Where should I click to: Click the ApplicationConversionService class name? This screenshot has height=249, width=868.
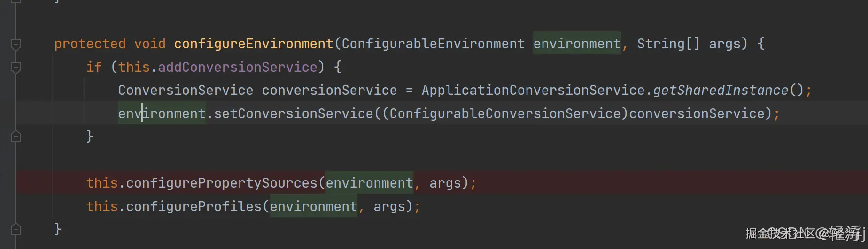(x=533, y=90)
